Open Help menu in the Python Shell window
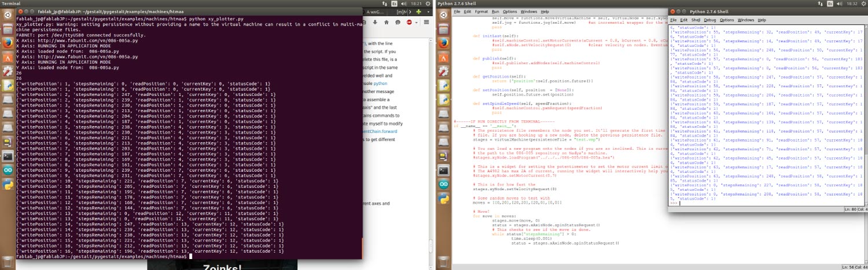Image resolution: width=868 pixels, height=270 pixels. click(762, 20)
